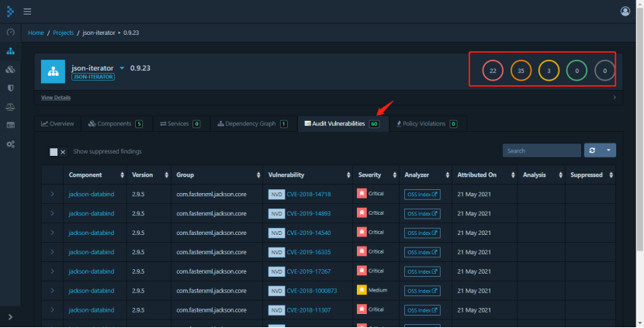Expand the CVE-2019-14893 row
Screen dimensions: 644x328
(52, 213)
